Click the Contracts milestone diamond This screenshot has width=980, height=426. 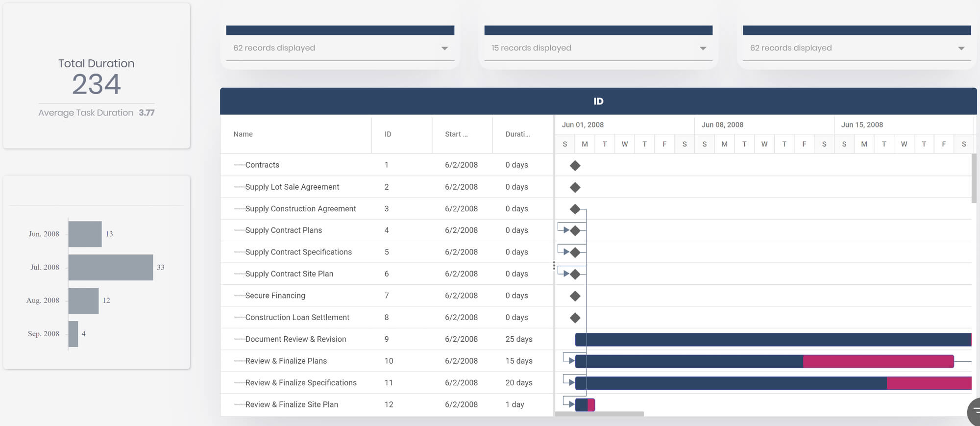point(575,166)
